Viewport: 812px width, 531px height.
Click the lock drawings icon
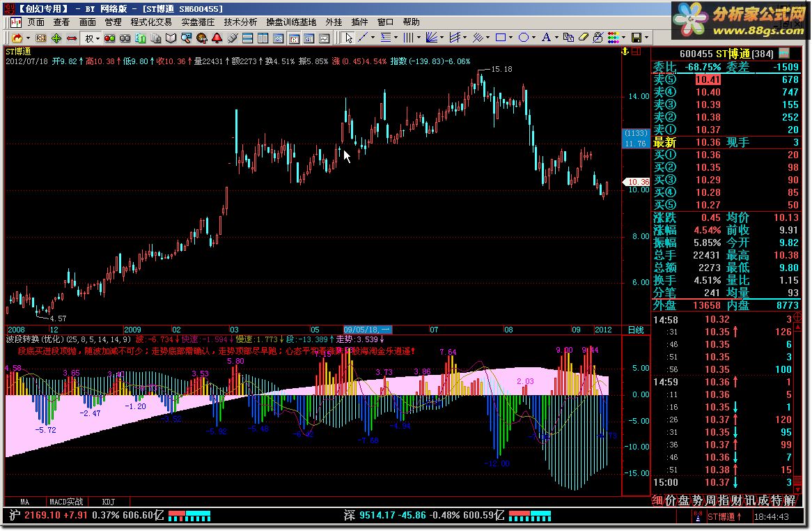[x=598, y=38]
